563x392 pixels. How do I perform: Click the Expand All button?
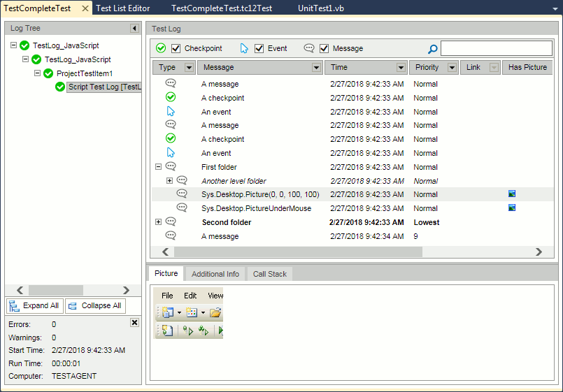pos(34,306)
